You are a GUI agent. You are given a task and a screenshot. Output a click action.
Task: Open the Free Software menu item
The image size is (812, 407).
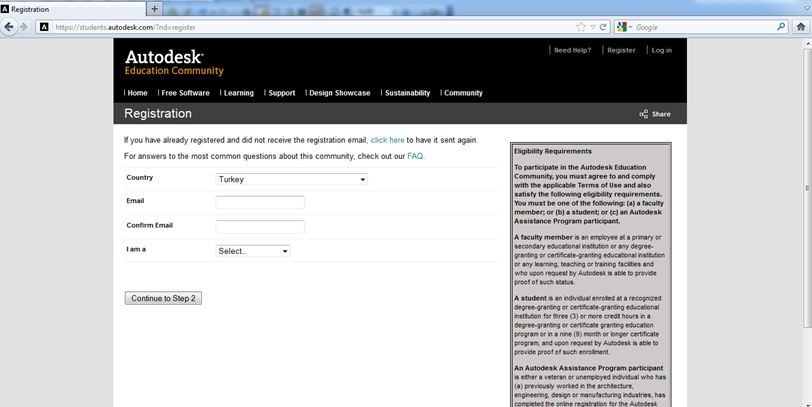185,93
